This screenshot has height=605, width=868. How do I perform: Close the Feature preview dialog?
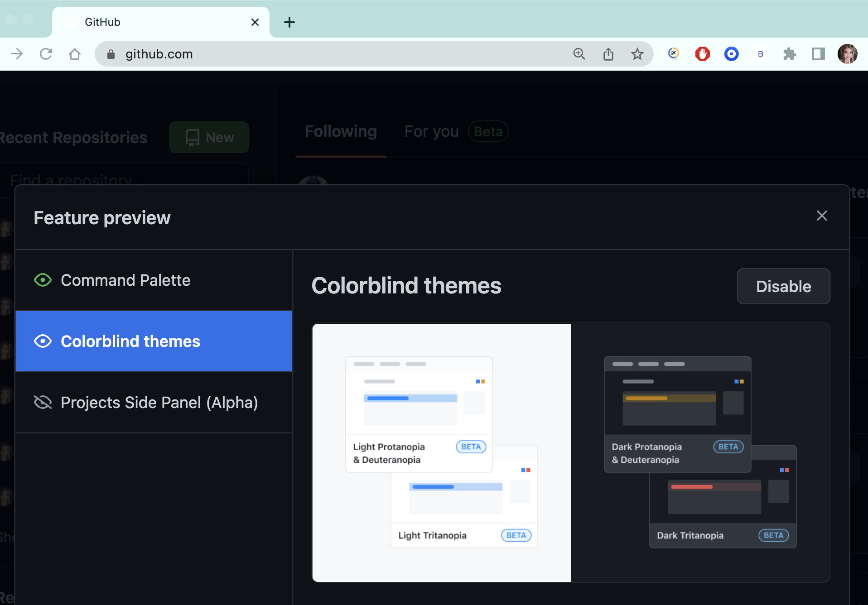click(822, 216)
